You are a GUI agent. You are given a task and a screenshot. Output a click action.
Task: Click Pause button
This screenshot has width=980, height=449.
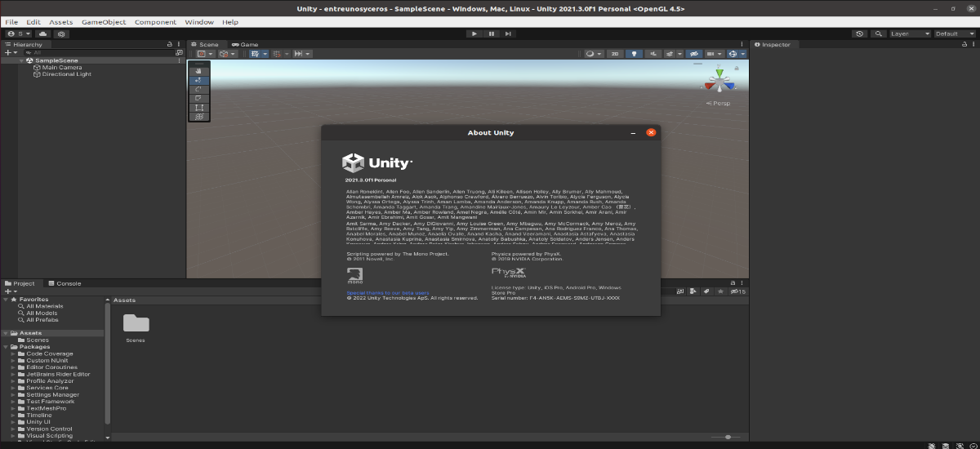(492, 33)
